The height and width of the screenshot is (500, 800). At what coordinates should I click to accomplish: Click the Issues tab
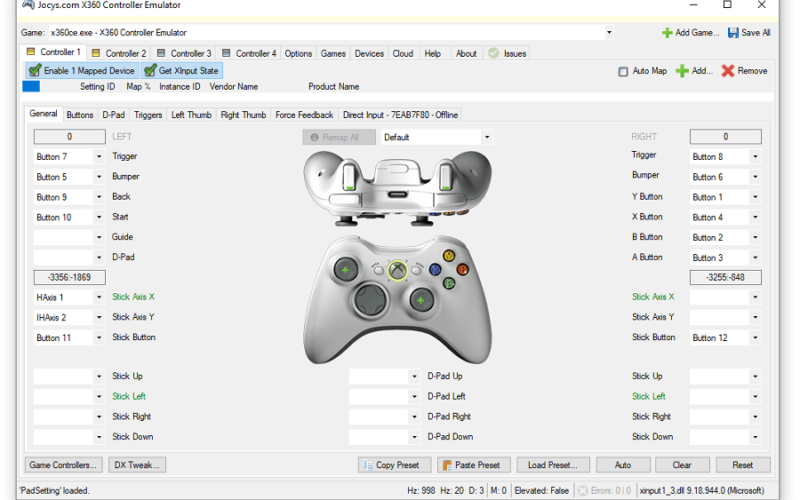507,53
